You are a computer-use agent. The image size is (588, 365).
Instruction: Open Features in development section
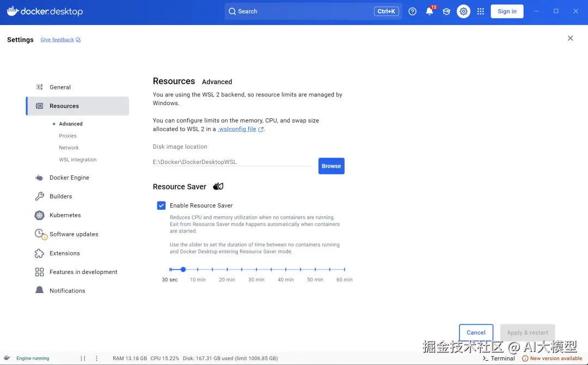click(78, 272)
